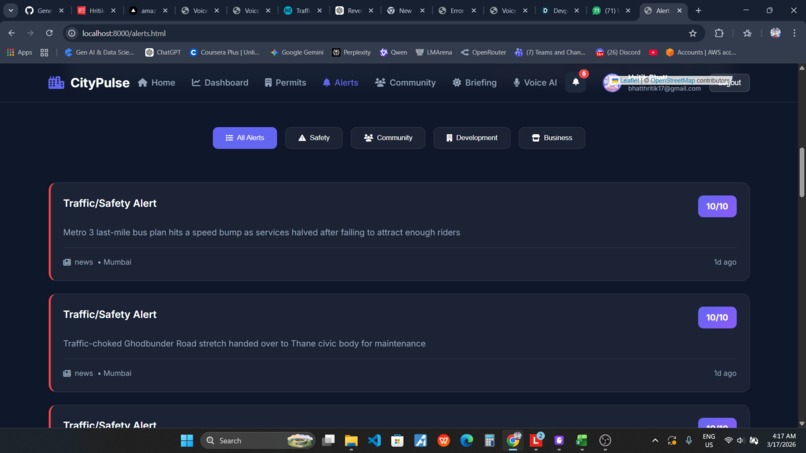806x453 pixels.
Task: Open Ghodbunder Road alert text
Action: click(244, 343)
